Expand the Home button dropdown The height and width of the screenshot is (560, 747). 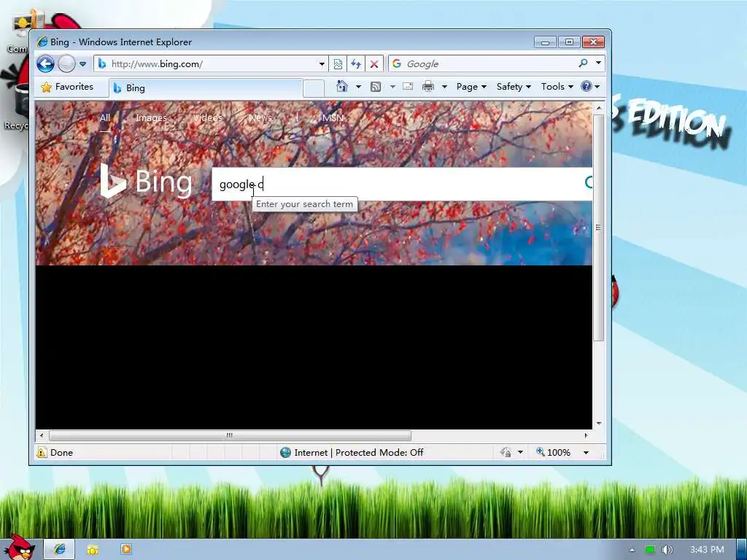click(358, 87)
